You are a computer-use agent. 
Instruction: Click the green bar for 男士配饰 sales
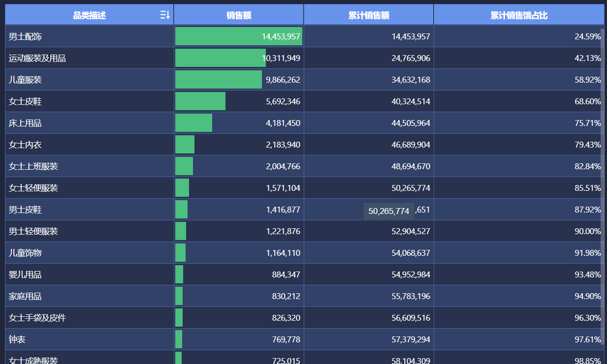click(x=238, y=36)
